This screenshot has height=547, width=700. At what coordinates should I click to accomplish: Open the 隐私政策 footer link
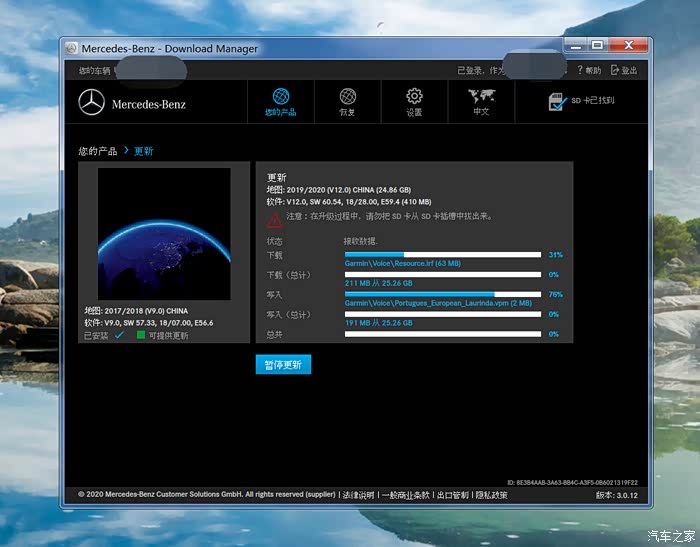tap(491, 495)
